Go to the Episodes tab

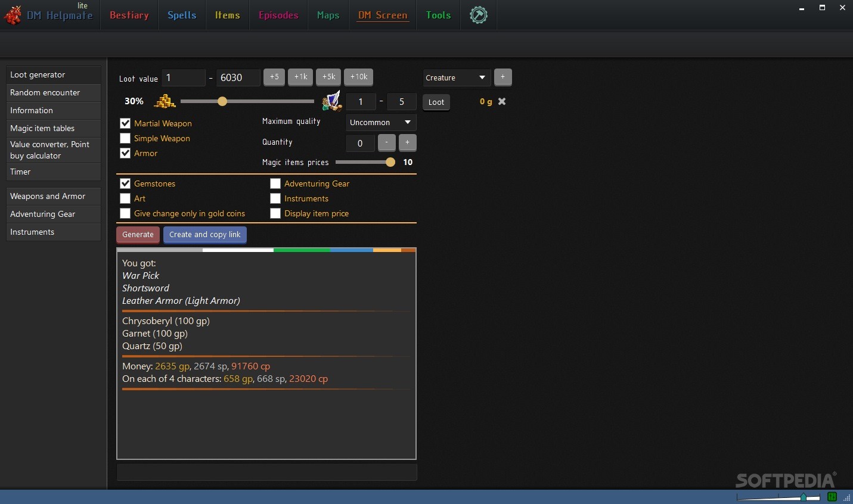(278, 15)
